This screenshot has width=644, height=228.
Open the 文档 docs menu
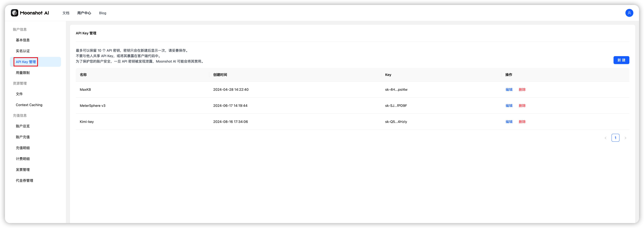(66, 13)
